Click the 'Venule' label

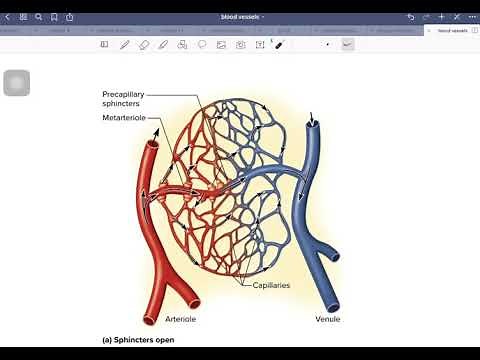point(328,319)
